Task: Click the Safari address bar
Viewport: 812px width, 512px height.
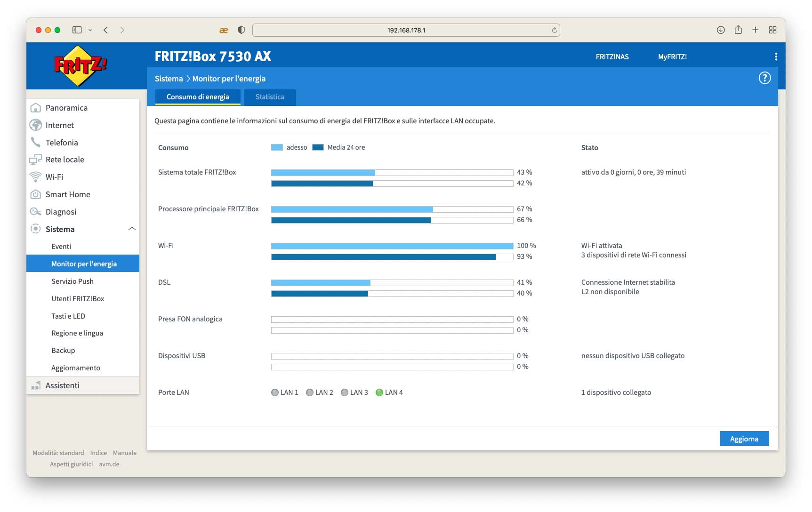Action: [406, 30]
